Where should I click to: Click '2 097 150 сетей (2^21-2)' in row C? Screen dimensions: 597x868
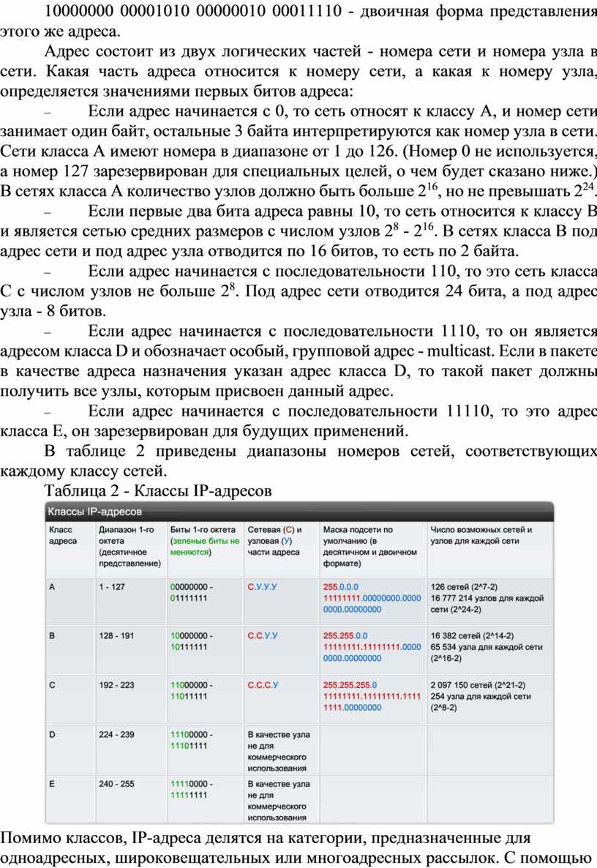478,685
